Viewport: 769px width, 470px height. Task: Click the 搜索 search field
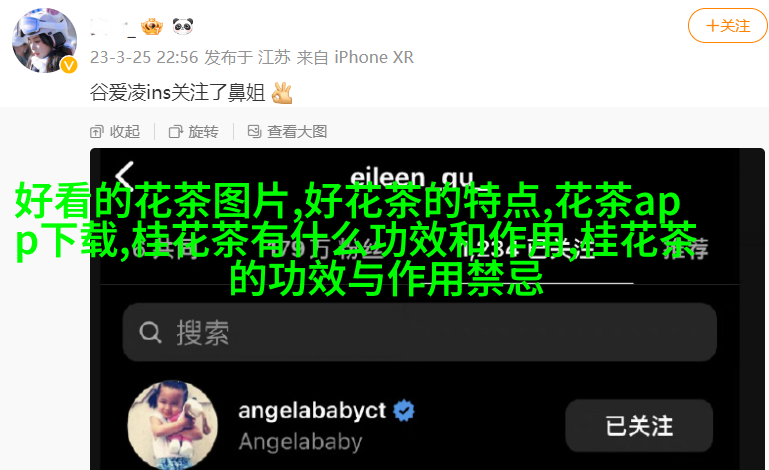point(420,332)
